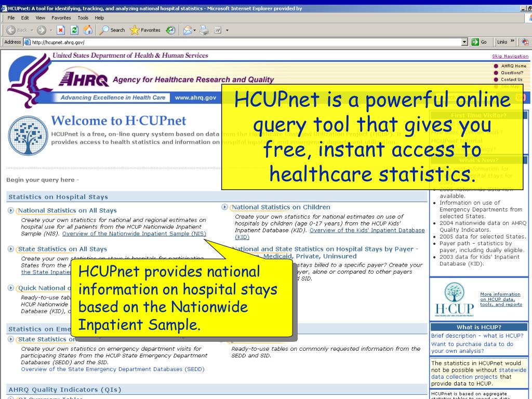The image size is (532, 399).
Task: Click the page icon beside the address URL
Action: click(28, 42)
